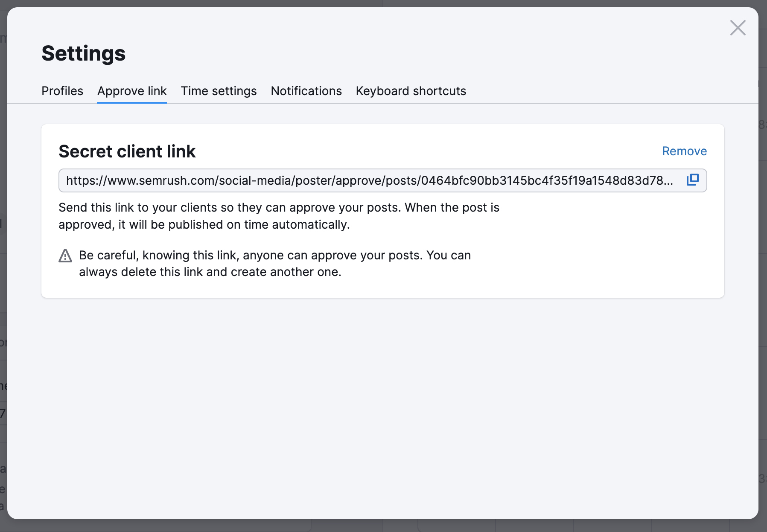Click the Secret client link title

click(x=127, y=151)
